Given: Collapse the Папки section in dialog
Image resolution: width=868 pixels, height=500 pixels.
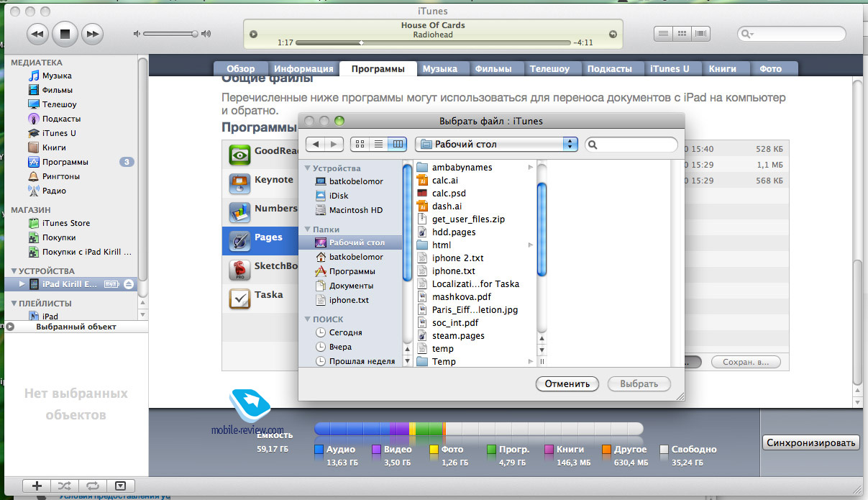Looking at the screenshot, I should pos(307,229).
